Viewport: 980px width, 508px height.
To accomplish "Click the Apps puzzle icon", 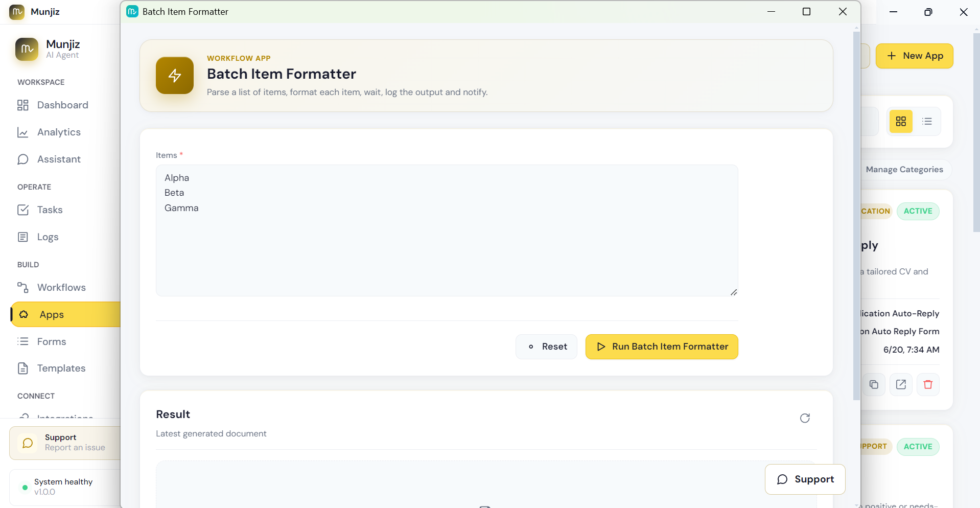I will [x=24, y=314].
